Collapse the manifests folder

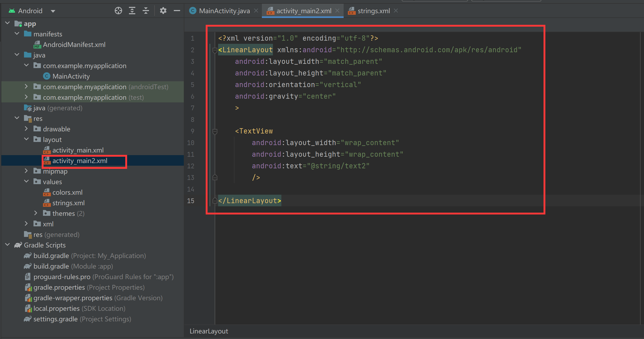[17, 34]
